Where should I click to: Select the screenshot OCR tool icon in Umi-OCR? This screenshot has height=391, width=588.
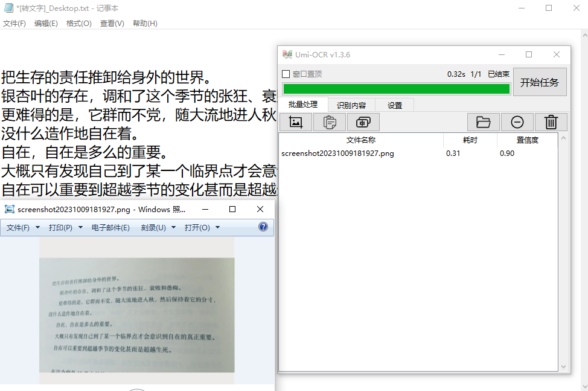click(363, 121)
